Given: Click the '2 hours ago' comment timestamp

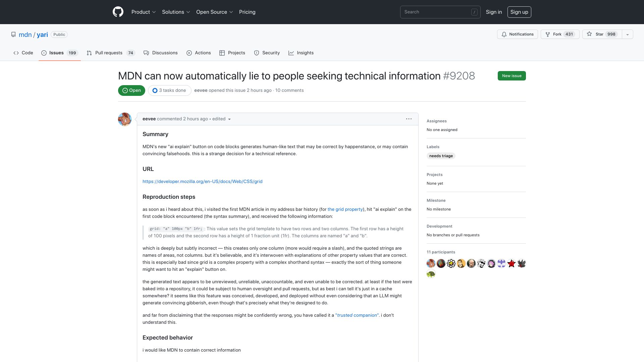Looking at the screenshot, I should [196, 119].
